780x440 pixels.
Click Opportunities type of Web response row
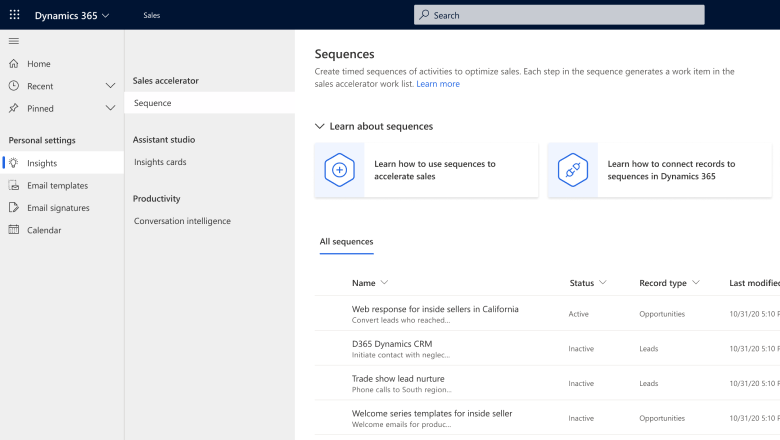coord(662,314)
